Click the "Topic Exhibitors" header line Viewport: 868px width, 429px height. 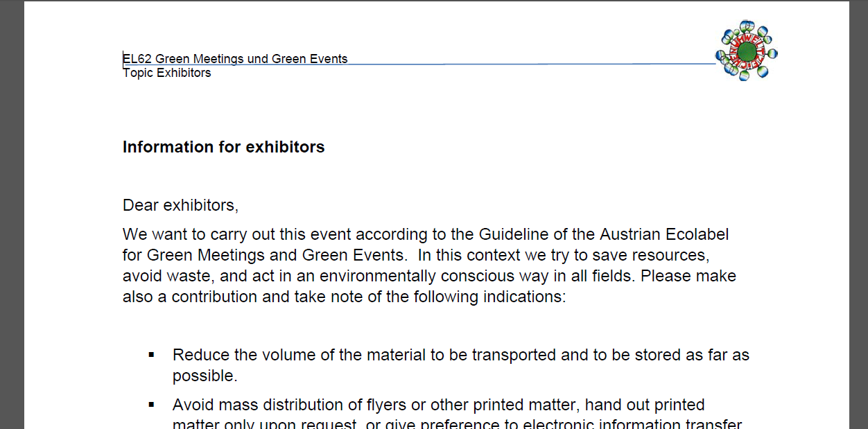pyautogui.click(x=167, y=73)
